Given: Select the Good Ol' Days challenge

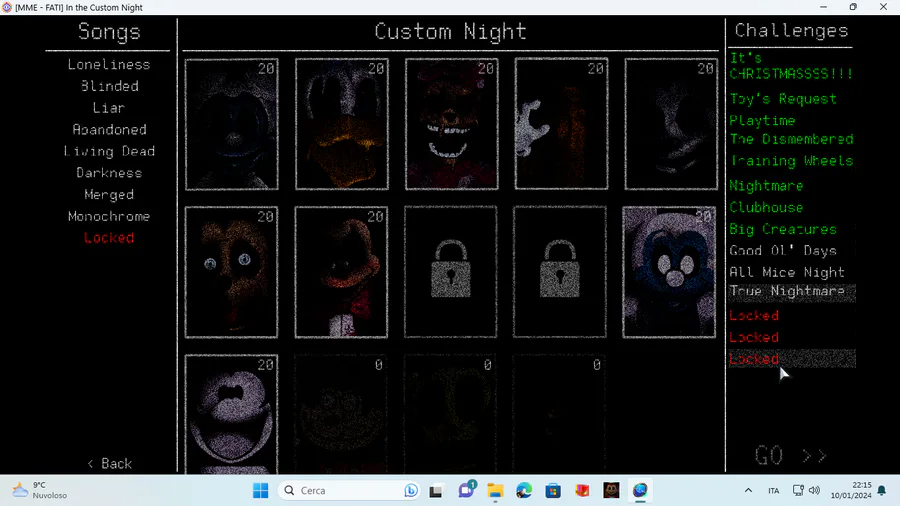Looking at the screenshot, I should pos(783,251).
